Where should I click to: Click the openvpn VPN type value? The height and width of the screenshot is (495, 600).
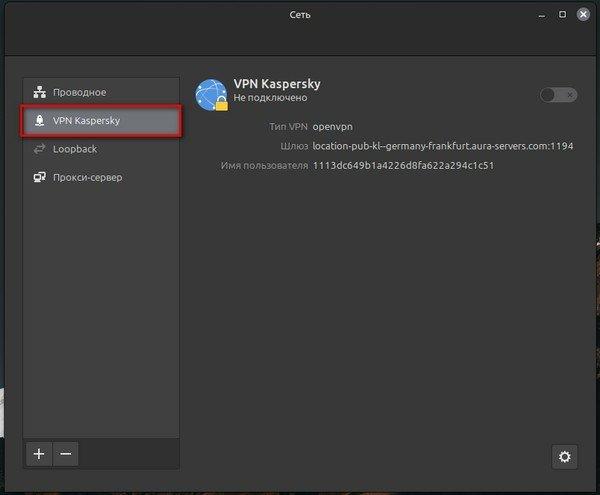333,127
